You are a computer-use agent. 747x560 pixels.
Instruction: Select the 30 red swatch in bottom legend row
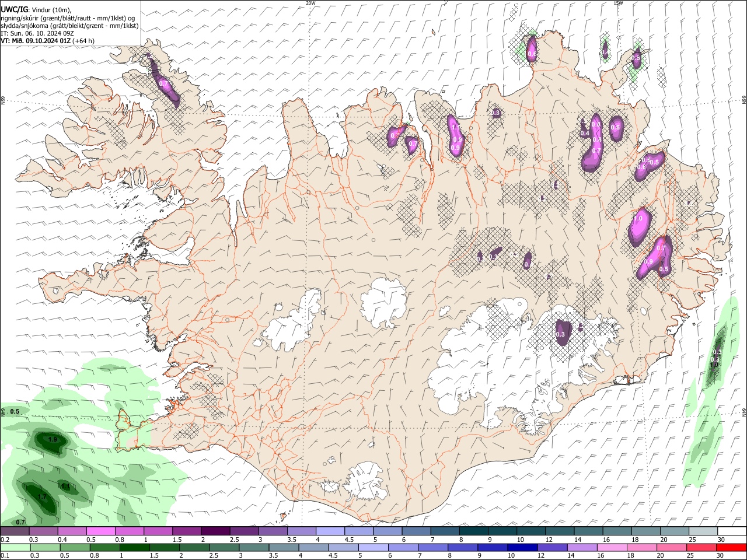pos(732,547)
